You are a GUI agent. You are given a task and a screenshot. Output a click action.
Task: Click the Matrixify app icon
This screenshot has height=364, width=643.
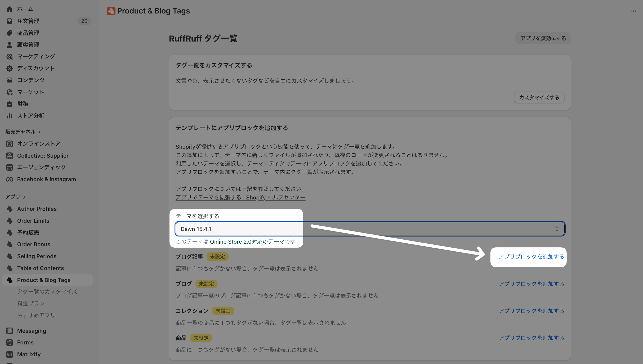(10, 354)
